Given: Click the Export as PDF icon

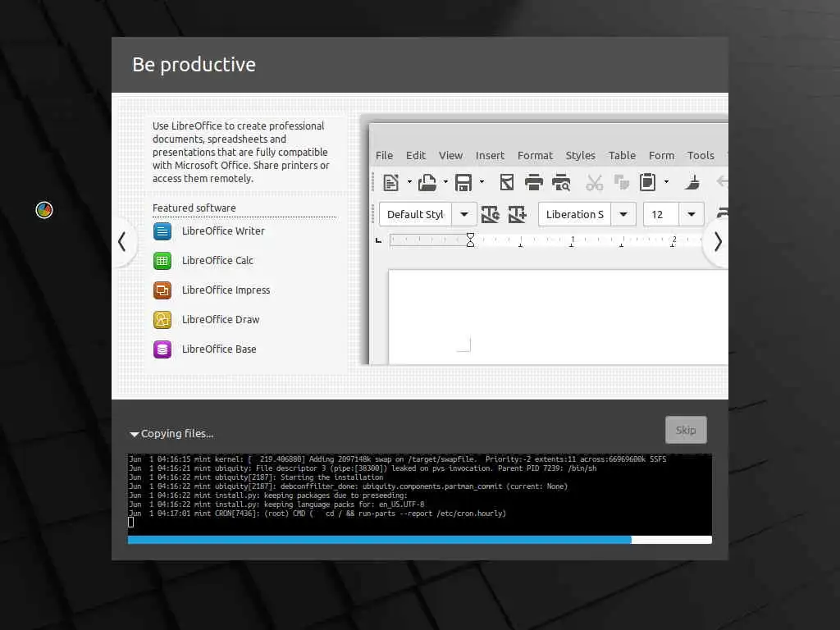Looking at the screenshot, I should point(507,183).
